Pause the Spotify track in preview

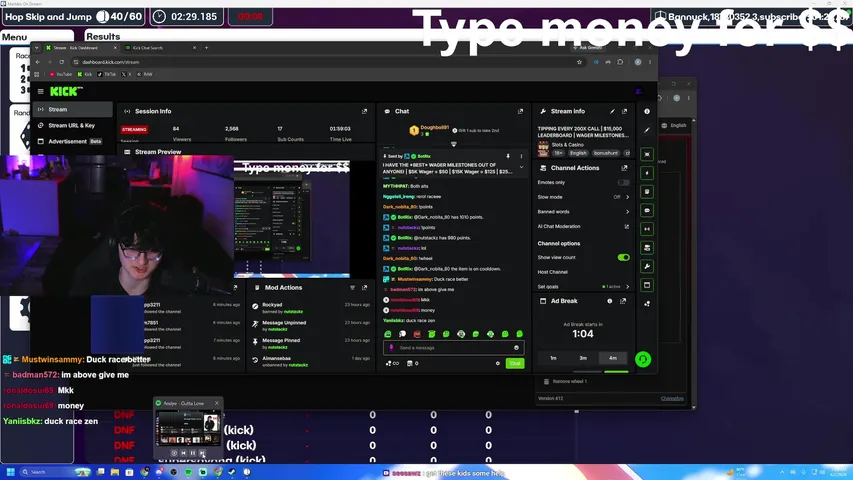tap(193, 453)
